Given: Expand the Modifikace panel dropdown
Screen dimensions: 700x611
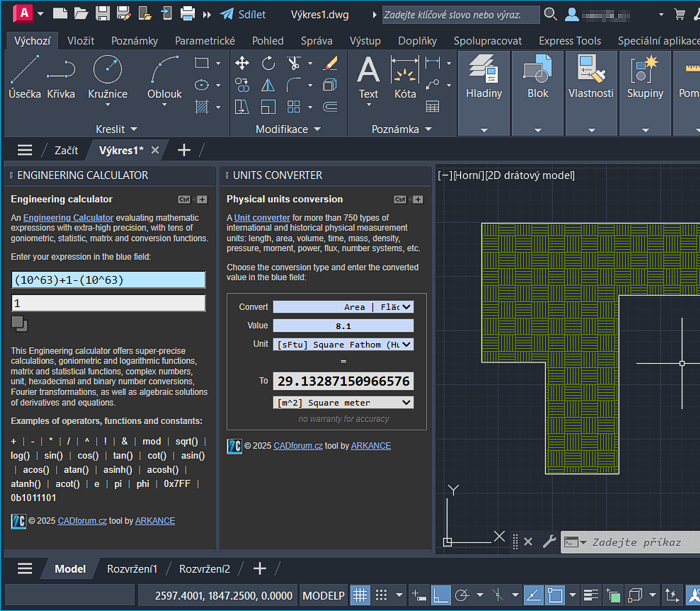Looking at the screenshot, I should (x=288, y=129).
